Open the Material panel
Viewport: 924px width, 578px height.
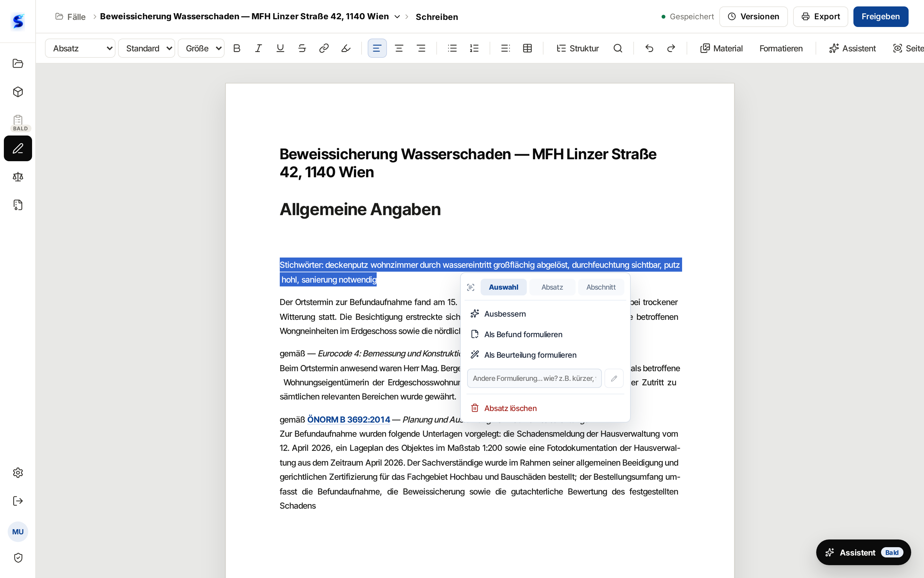click(721, 48)
